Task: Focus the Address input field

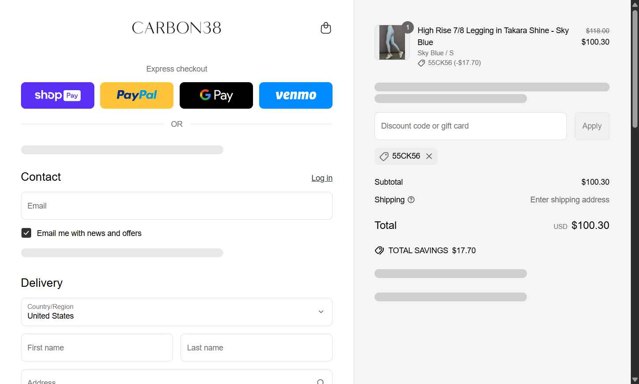Action: pyautogui.click(x=176, y=377)
